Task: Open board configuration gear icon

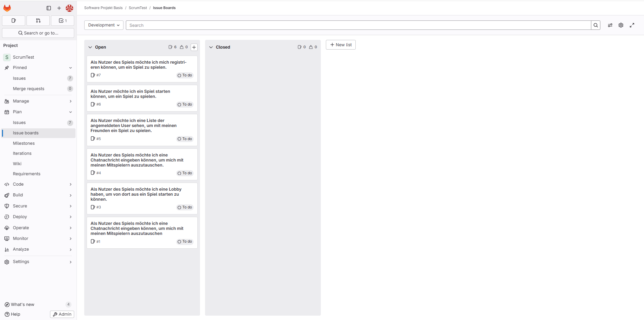Action: pos(621,25)
